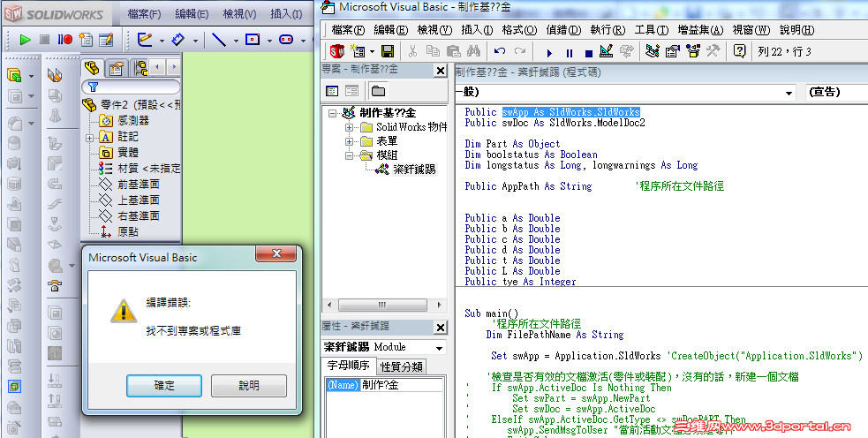Click the Record/Pause Macro red icon in SolidWorks
The width and height of the screenshot is (868, 438).
tap(65, 40)
